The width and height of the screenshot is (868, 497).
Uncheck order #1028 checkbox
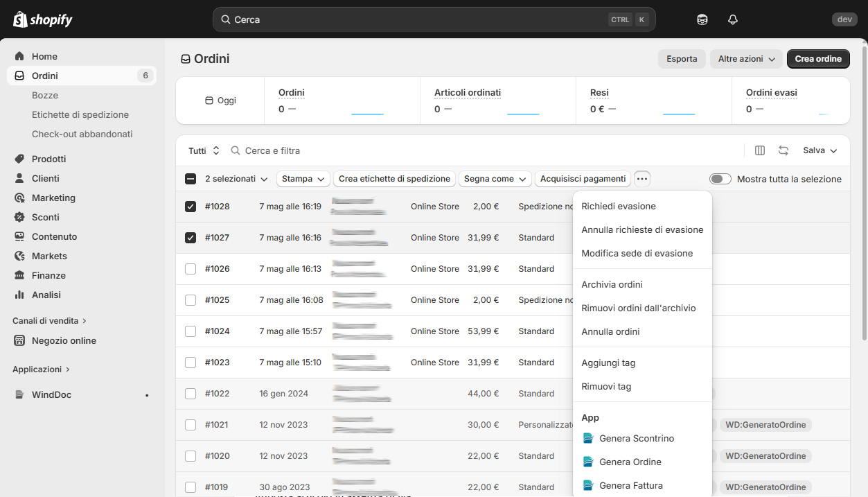point(191,207)
